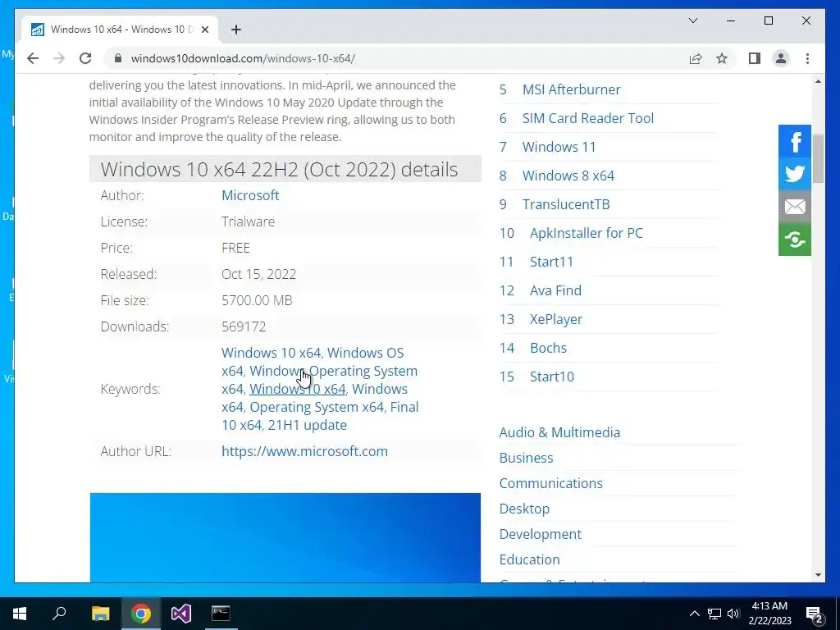
Task: Open the Microsoft author link
Action: tap(250, 195)
